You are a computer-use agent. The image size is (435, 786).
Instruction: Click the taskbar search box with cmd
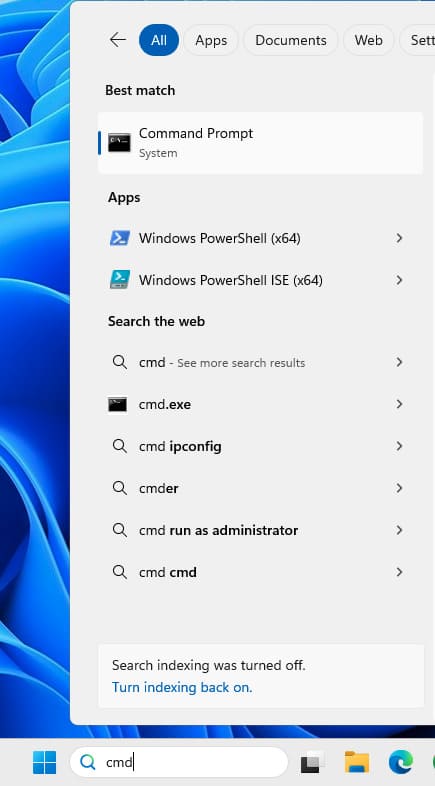click(x=179, y=762)
